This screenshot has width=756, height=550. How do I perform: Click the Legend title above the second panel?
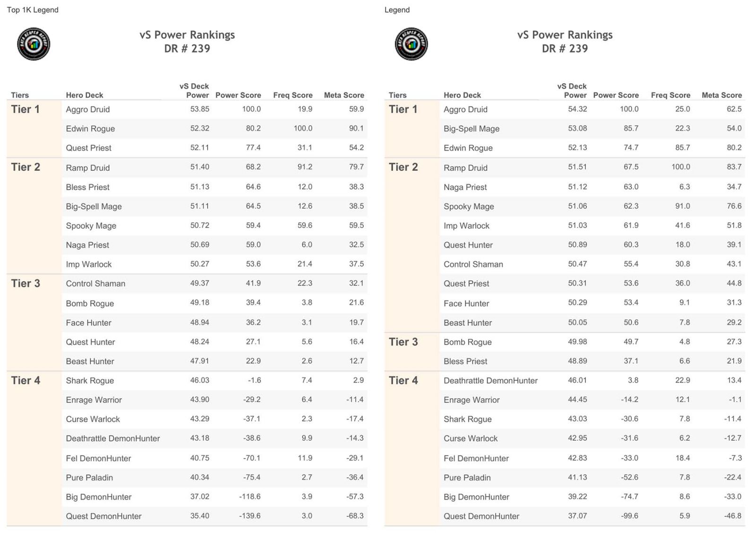[397, 10]
